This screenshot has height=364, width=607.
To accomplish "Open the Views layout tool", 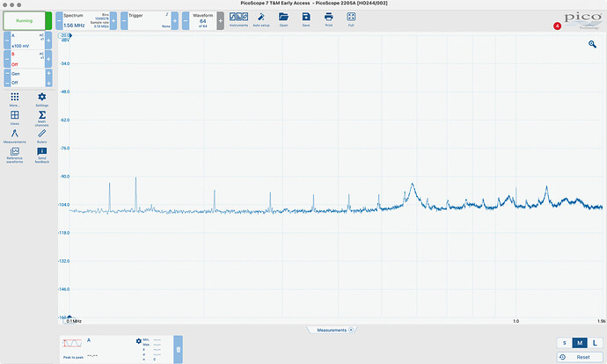I will click(15, 118).
